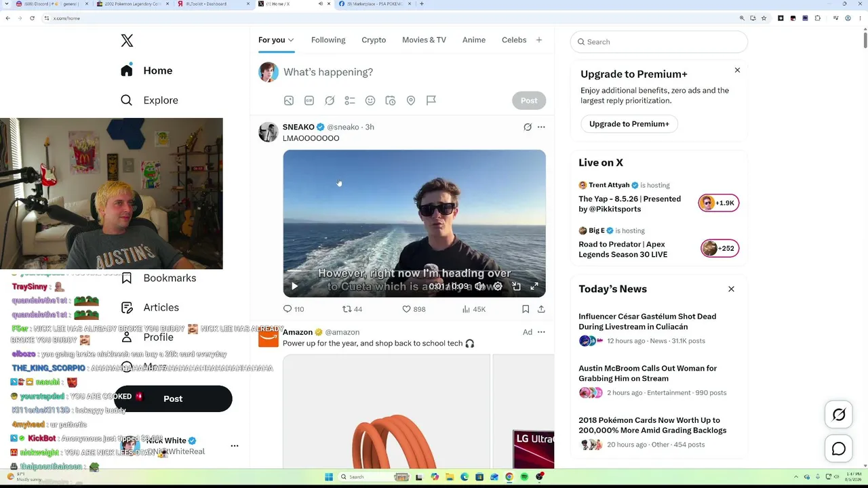Switch to the Movies & TV tab
The height and width of the screenshot is (488, 868).
click(x=424, y=40)
